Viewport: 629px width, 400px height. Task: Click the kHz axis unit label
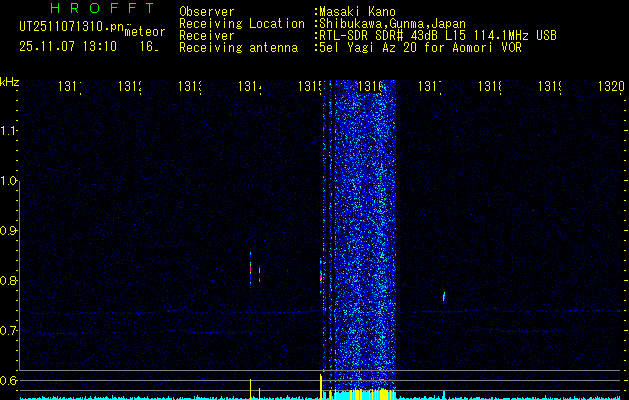pos(9,82)
